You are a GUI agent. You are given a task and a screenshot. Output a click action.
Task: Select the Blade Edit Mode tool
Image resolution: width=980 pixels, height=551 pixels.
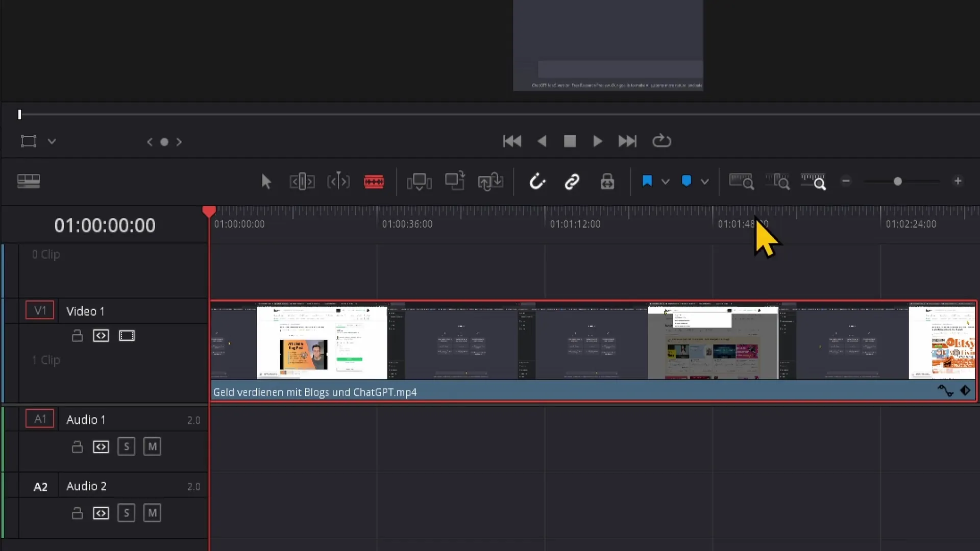click(374, 182)
